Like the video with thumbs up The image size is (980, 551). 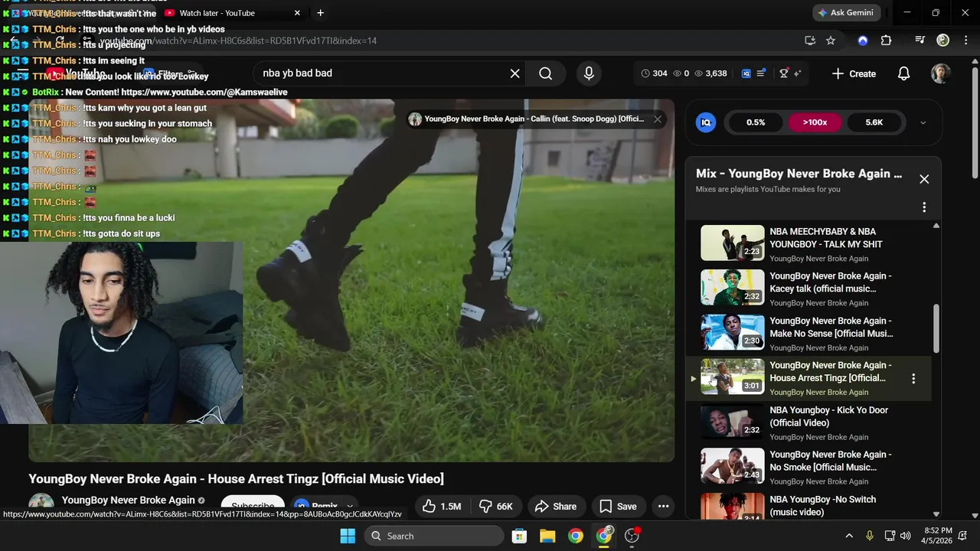tap(441, 506)
